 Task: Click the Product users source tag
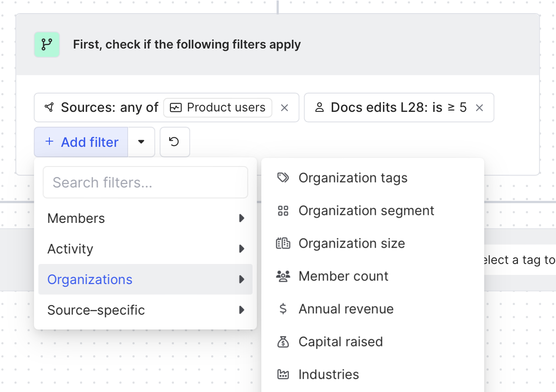click(218, 108)
